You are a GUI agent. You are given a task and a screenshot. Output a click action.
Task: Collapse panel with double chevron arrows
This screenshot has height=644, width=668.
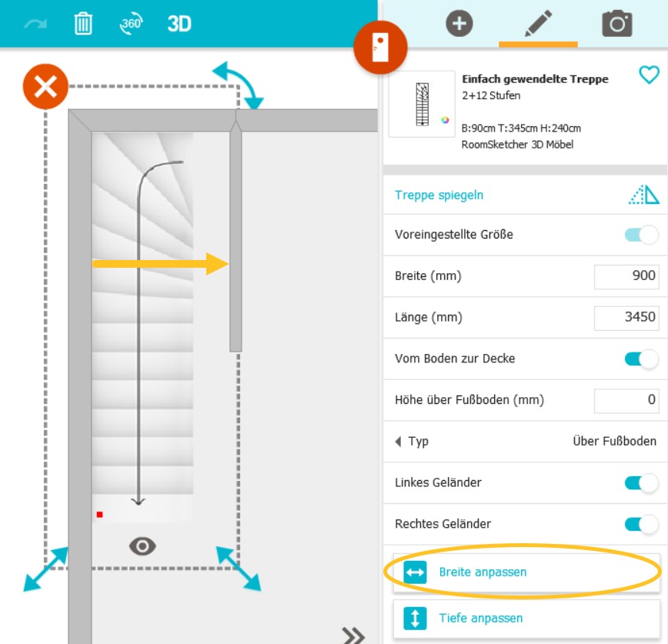tap(353, 634)
